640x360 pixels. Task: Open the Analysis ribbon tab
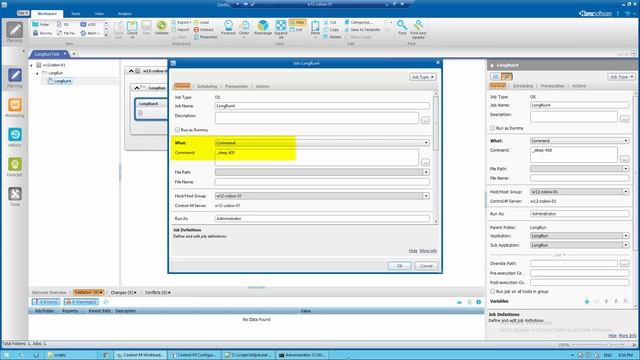[x=124, y=14]
